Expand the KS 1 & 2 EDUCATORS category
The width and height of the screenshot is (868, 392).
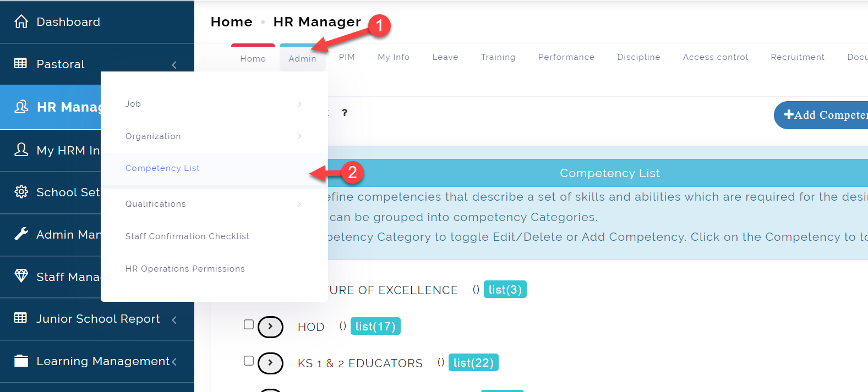(x=270, y=363)
